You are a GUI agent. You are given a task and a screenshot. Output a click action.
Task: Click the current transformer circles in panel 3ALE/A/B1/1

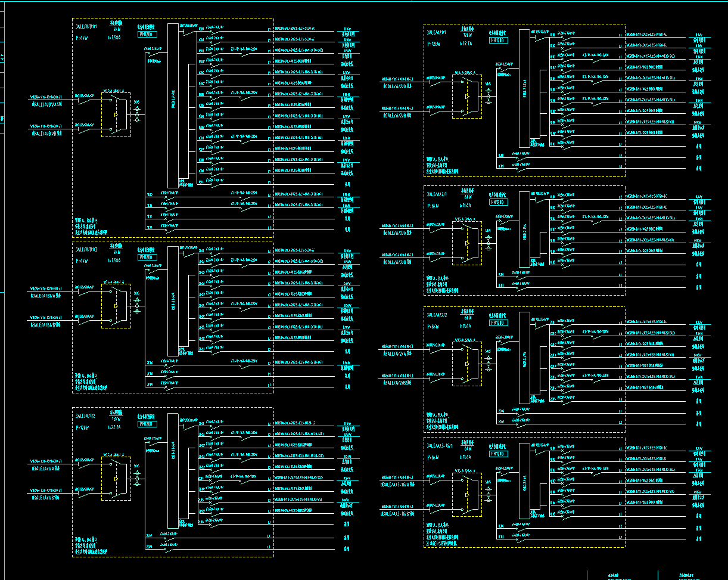click(x=138, y=114)
